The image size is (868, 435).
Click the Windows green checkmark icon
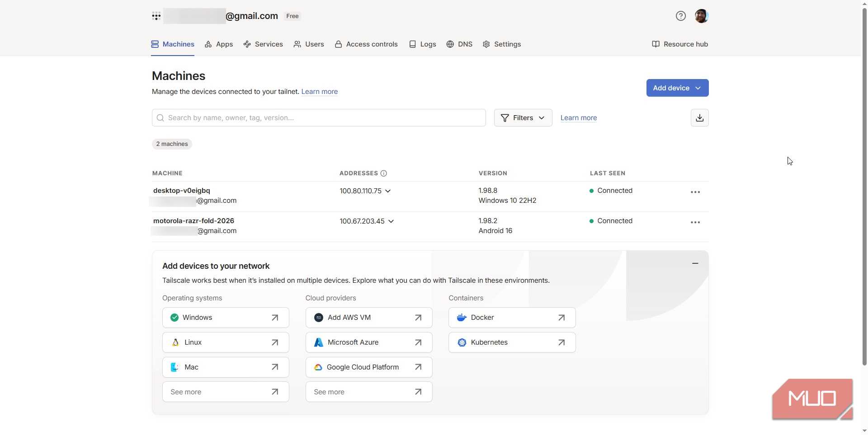[175, 318]
